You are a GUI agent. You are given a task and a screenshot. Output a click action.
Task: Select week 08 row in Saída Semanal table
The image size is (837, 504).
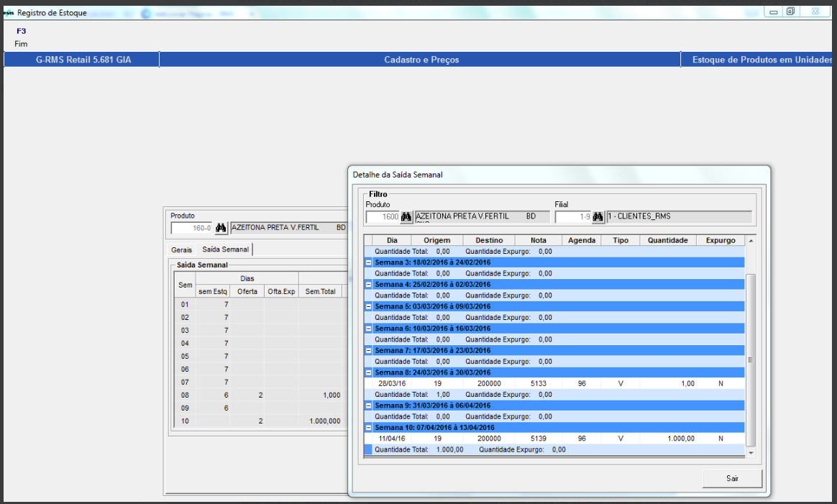(261, 395)
